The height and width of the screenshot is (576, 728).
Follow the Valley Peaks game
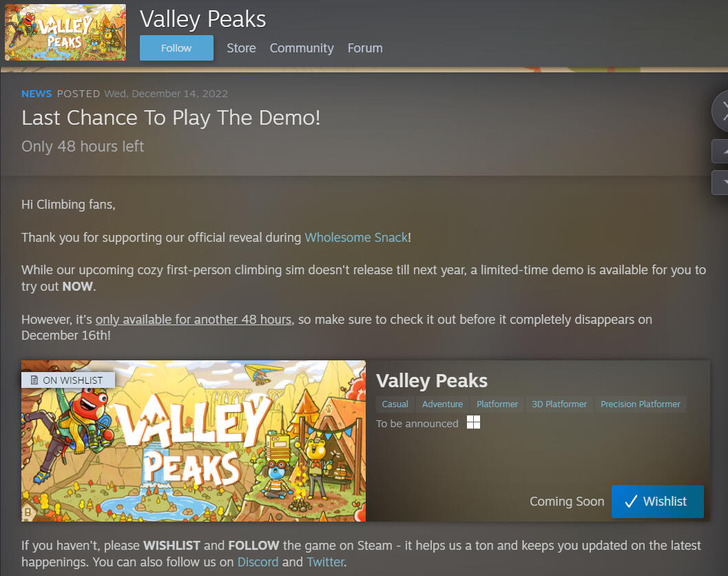[176, 48]
